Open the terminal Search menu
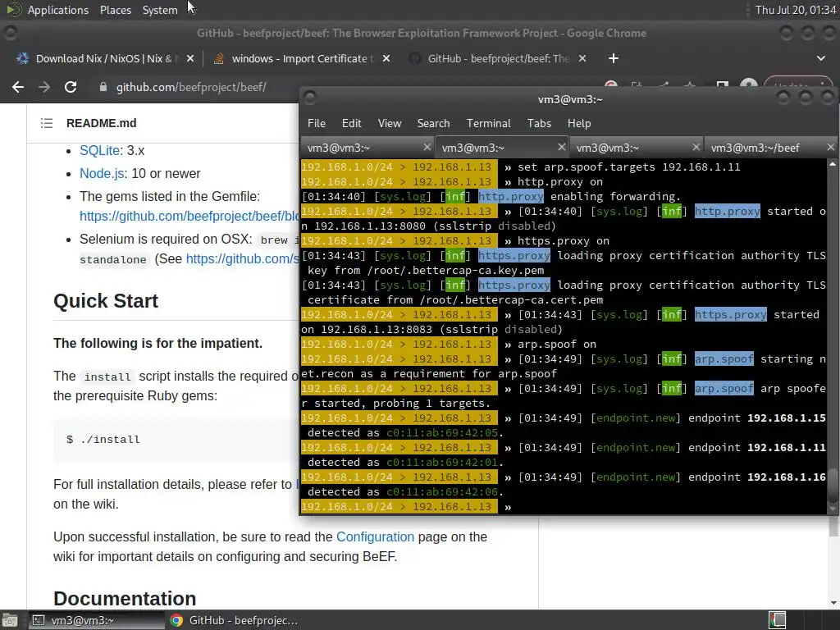Viewport: 840px width, 630px height. click(433, 123)
